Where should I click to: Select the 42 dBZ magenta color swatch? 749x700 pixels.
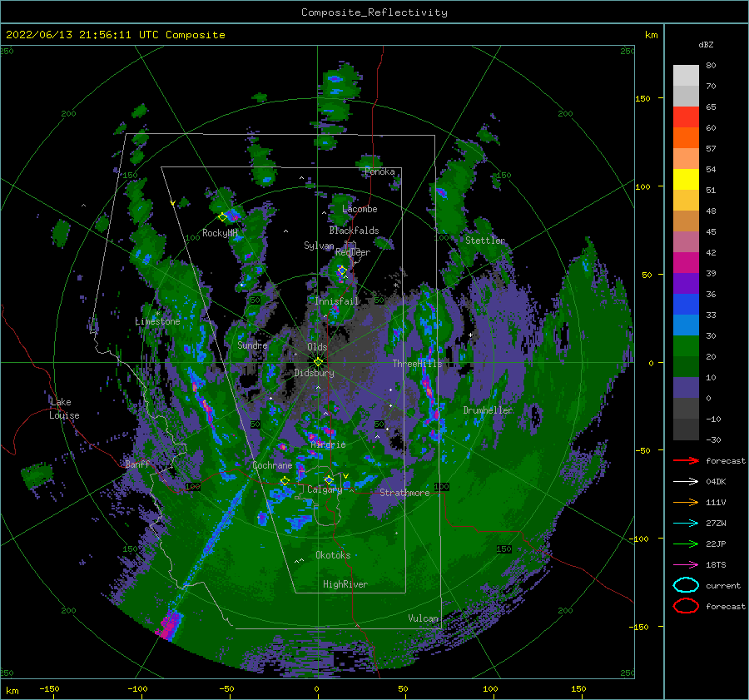686,262
